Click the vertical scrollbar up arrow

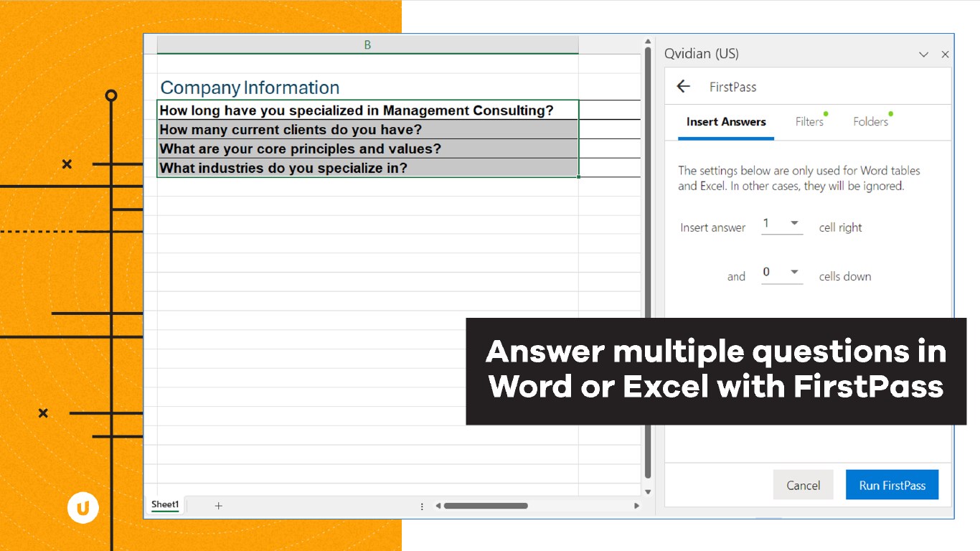[x=648, y=42]
